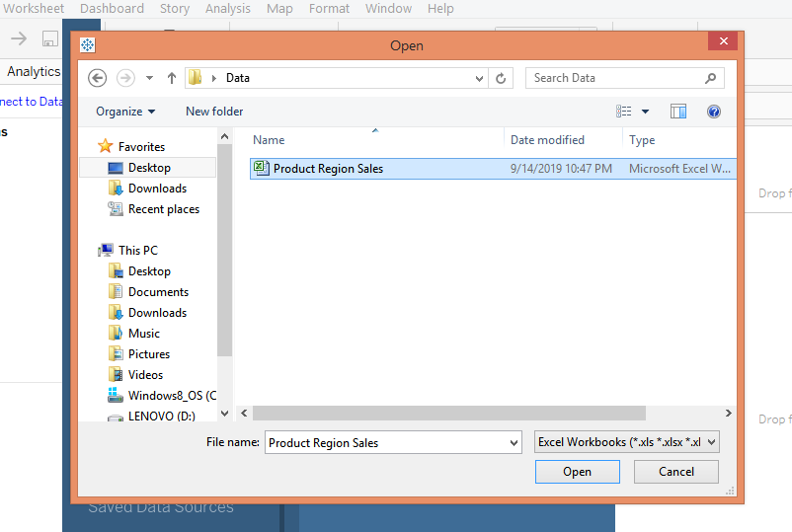Open the Map menu in Tableau
The width and height of the screenshot is (792, 532).
[x=279, y=9]
